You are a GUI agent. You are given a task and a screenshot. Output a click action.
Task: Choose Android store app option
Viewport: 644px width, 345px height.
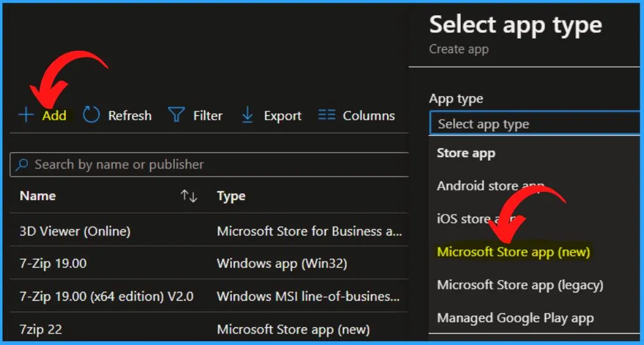(491, 186)
